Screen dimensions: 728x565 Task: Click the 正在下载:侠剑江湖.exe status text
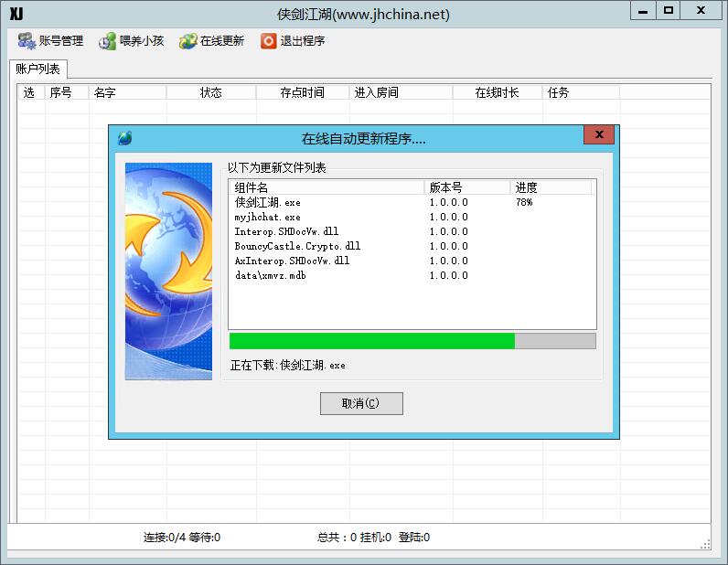pos(288,366)
